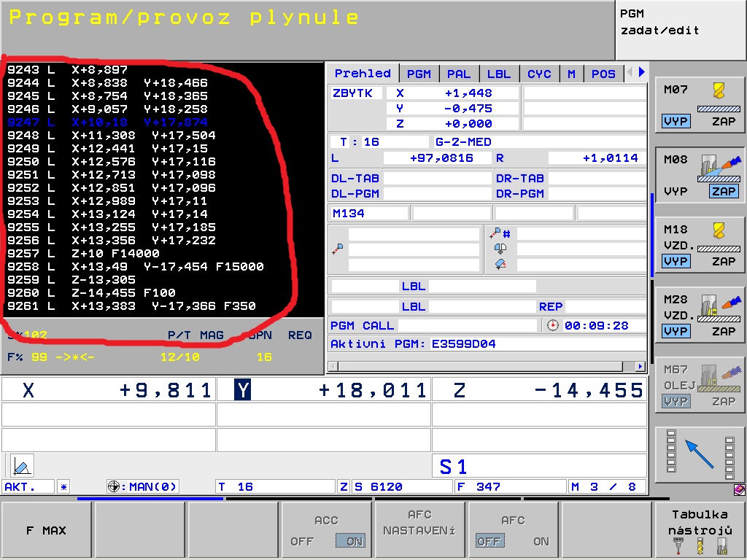Click the MAN(0) datum preset icon
Viewport: 747px width, 560px height.
115,486
